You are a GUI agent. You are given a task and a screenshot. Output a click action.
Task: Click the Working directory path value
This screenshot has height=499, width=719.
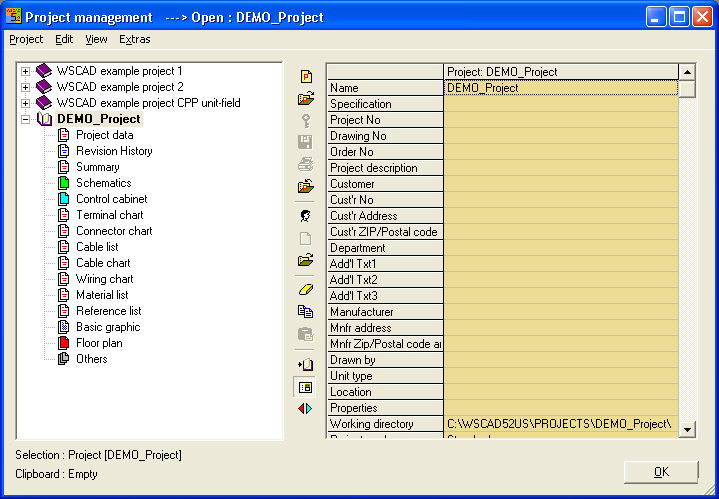tap(561, 424)
